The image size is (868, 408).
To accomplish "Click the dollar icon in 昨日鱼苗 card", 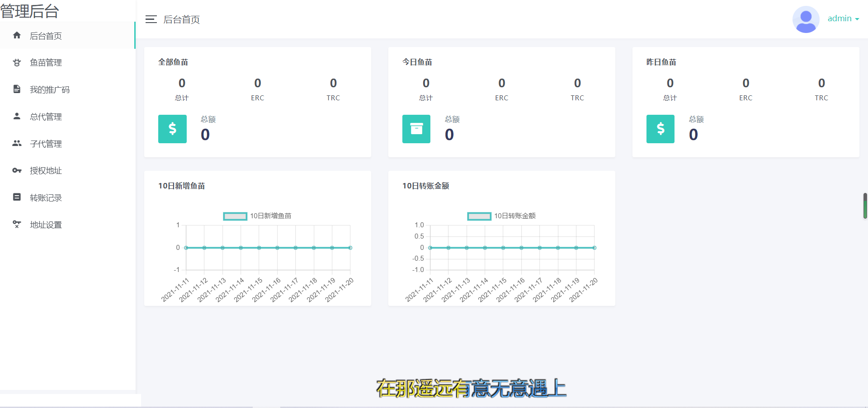I will coord(660,129).
